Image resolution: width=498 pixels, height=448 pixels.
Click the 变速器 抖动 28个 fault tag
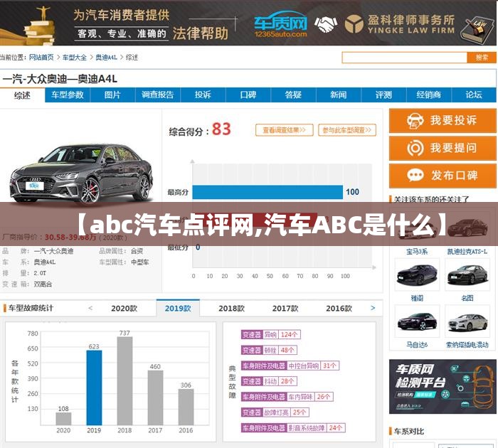tap(269, 381)
